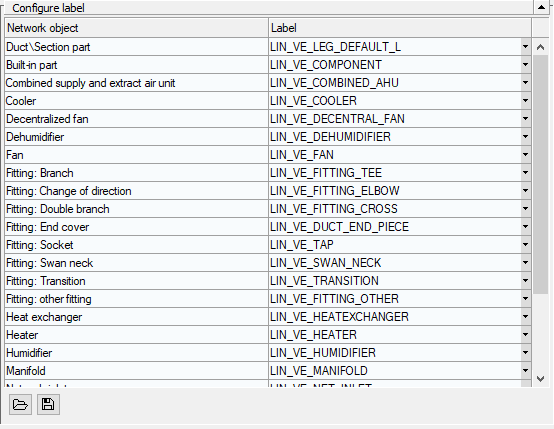Click the LIN_VE_TRANSITION label field
Image resolution: width=554 pixels, height=429 pixels.
pyautogui.click(x=395, y=281)
